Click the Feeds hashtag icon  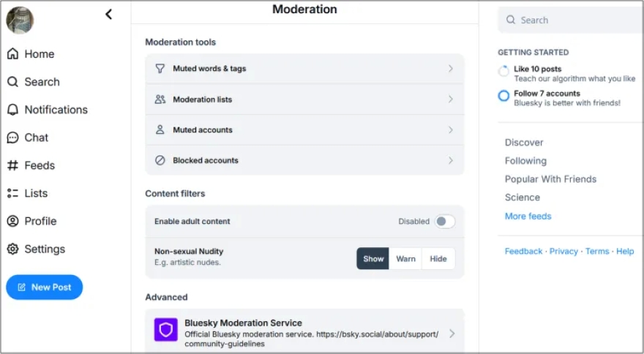click(x=12, y=165)
